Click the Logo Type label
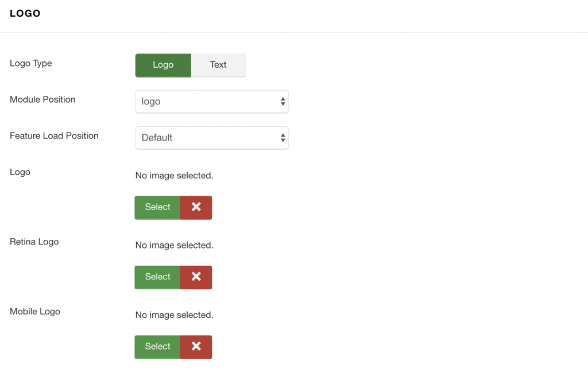Image resolution: width=588 pixels, height=373 pixels. 30,63
